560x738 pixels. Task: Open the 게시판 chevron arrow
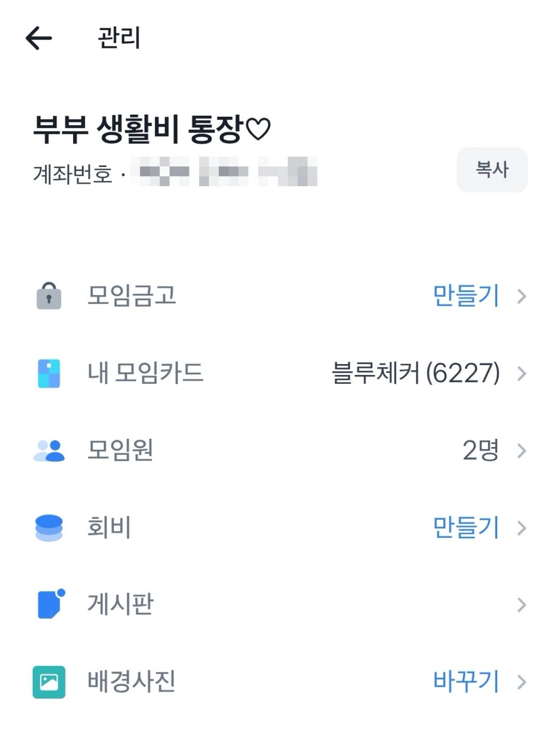[x=522, y=605]
